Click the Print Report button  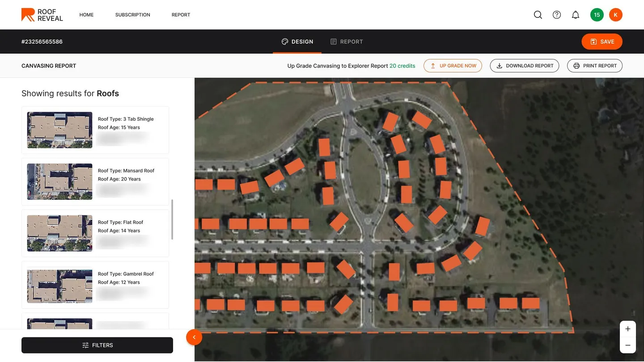tap(595, 66)
